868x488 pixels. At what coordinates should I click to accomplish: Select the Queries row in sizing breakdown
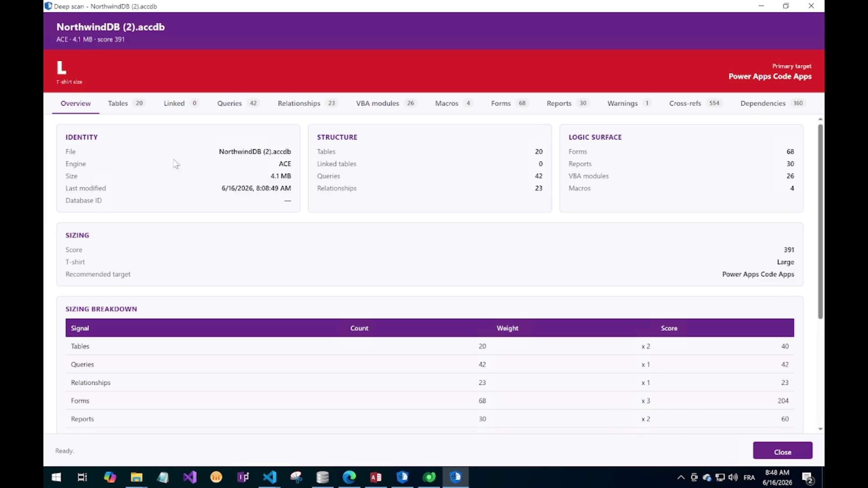click(429, 365)
